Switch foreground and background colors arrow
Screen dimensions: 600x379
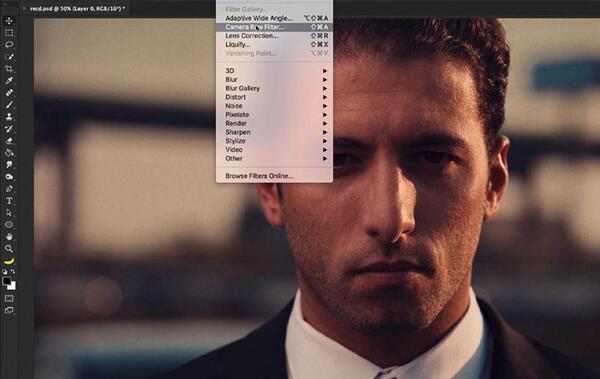click(13, 271)
